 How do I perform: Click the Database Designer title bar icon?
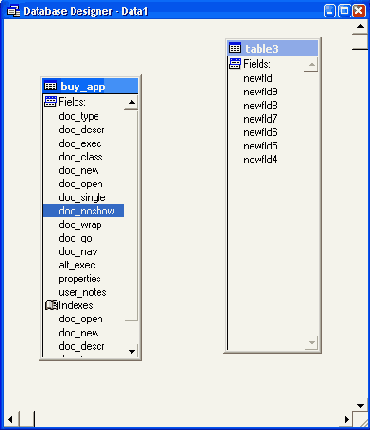13,11
